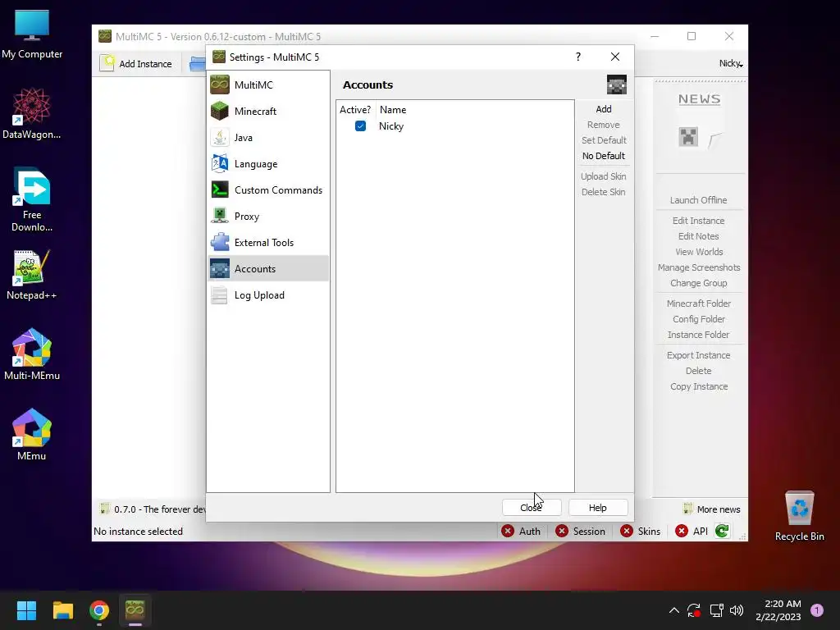Image resolution: width=840 pixels, height=630 pixels.
Task: Open the MultiMC settings page
Action: coord(268,84)
